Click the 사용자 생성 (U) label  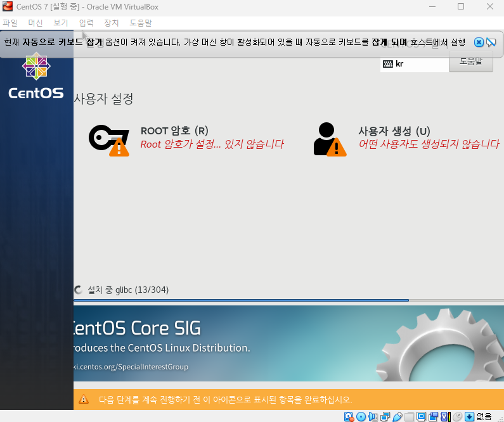tap(394, 131)
